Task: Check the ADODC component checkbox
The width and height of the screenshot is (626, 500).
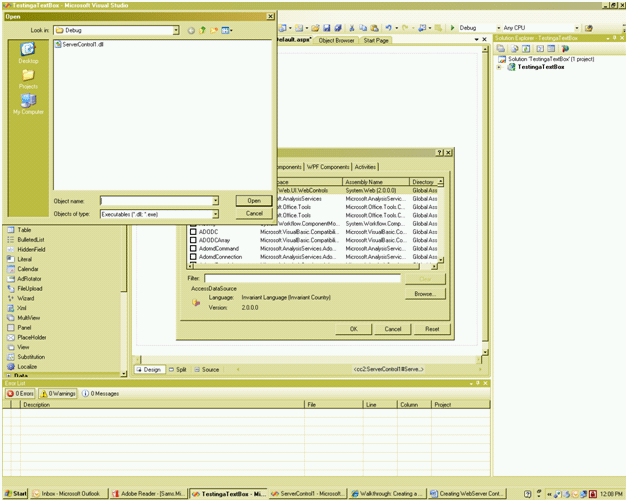Action: coord(194,231)
